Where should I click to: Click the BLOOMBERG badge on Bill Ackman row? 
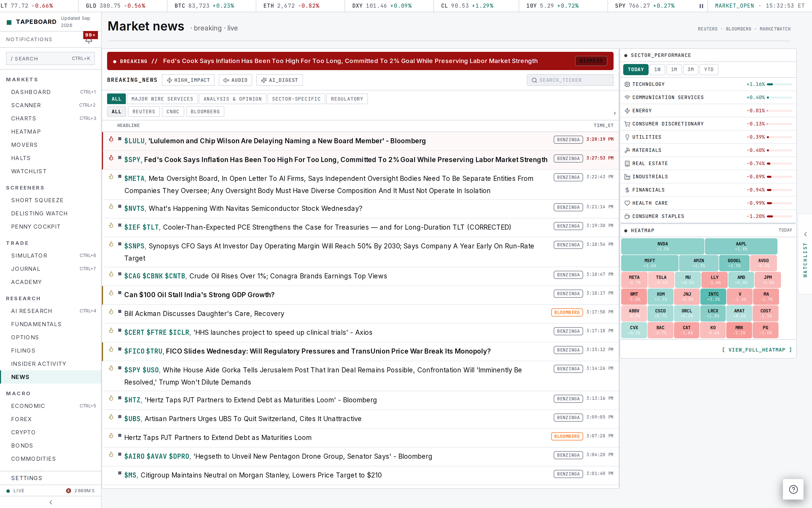point(567,312)
